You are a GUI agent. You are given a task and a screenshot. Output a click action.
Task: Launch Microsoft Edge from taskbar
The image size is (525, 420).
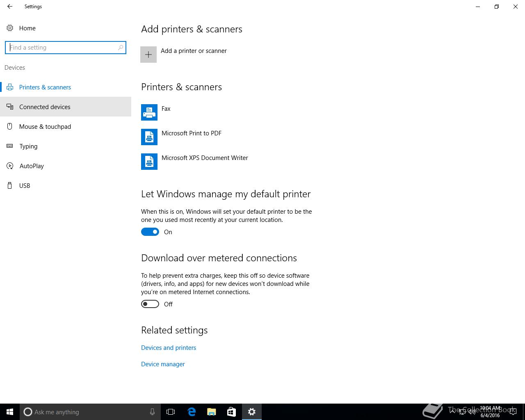coord(191,412)
